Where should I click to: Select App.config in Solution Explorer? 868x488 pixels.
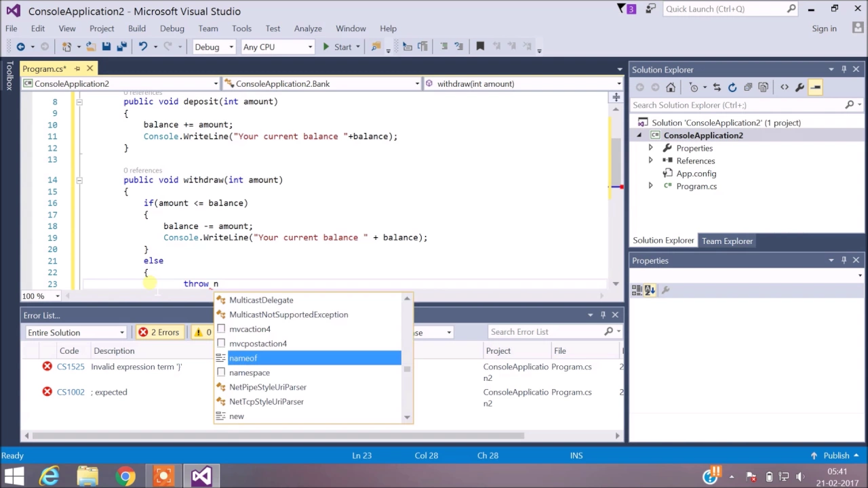pyautogui.click(x=696, y=174)
